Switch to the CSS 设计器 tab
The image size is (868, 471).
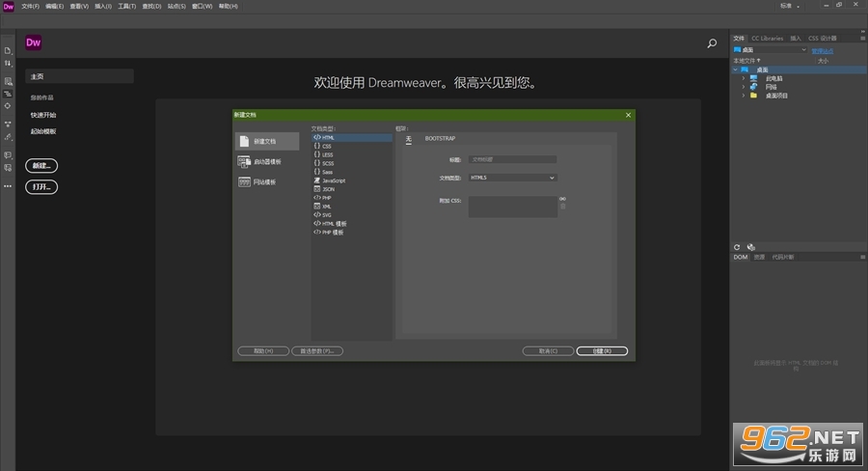pyautogui.click(x=822, y=39)
